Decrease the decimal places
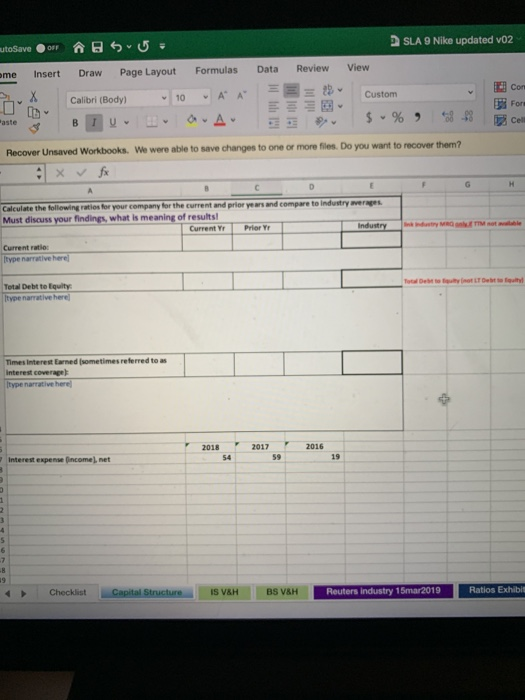Screen dimensions: 525x700 point(467,116)
